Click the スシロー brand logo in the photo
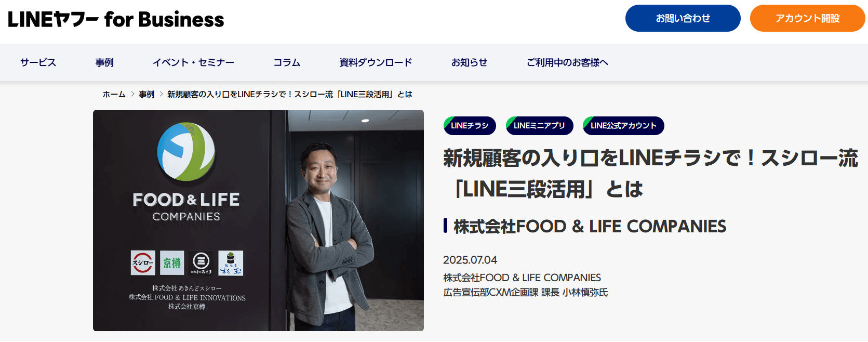This screenshot has width=868, height=342. 142,263
